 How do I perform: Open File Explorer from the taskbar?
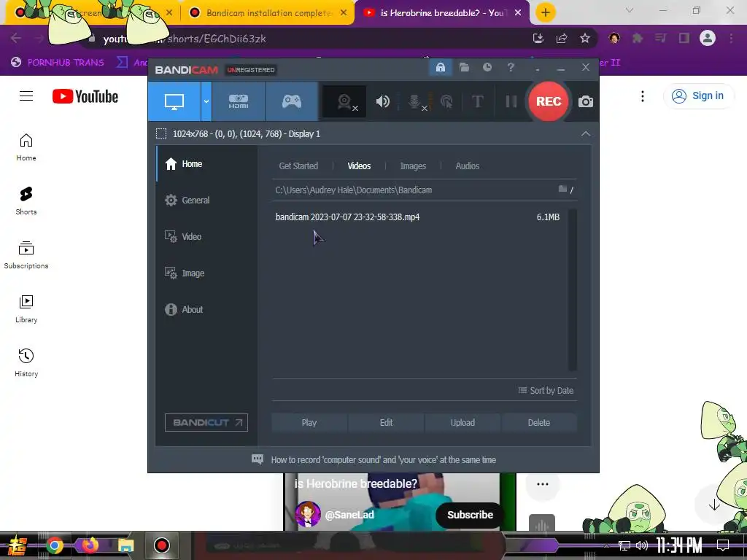click(x=125, y=545)
